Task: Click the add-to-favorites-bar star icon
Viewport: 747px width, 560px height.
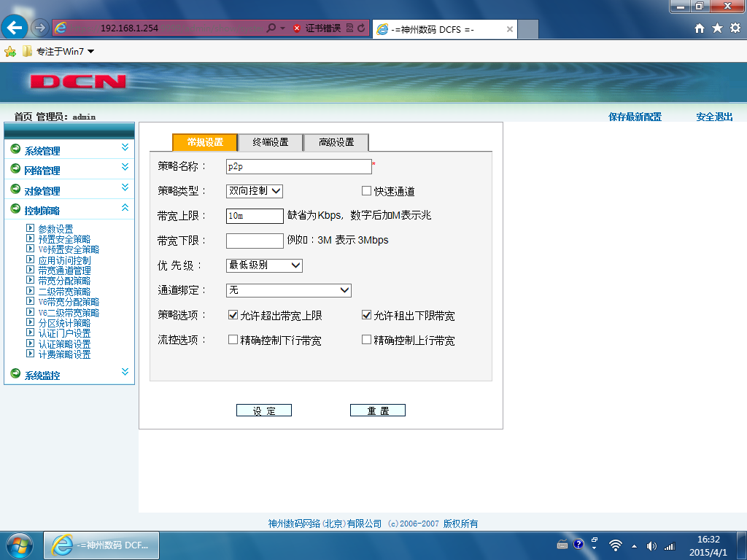Action: tap(10, 52)
